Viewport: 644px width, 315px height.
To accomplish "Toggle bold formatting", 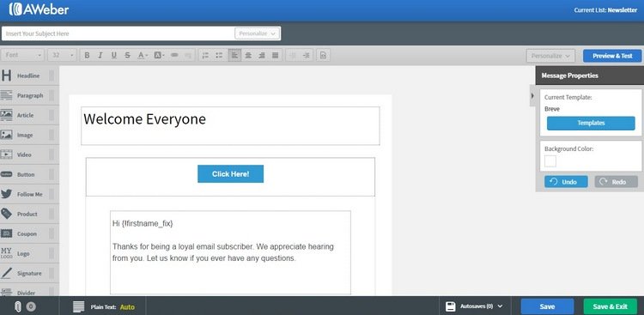I will pos(87,56).
